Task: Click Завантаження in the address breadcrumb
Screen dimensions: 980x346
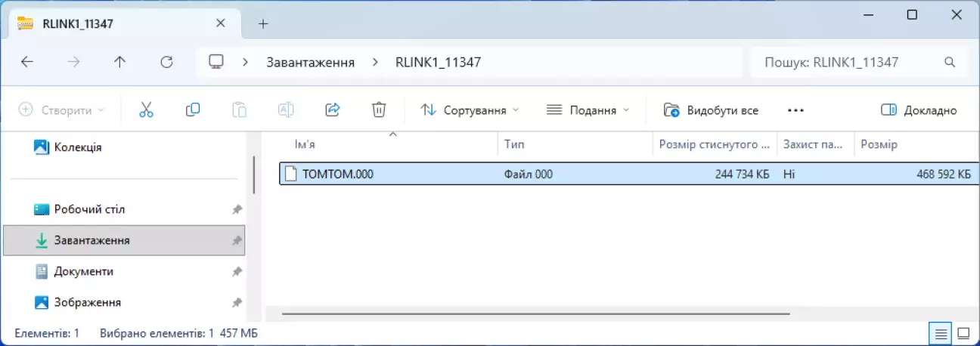Action: coord(310,63)
